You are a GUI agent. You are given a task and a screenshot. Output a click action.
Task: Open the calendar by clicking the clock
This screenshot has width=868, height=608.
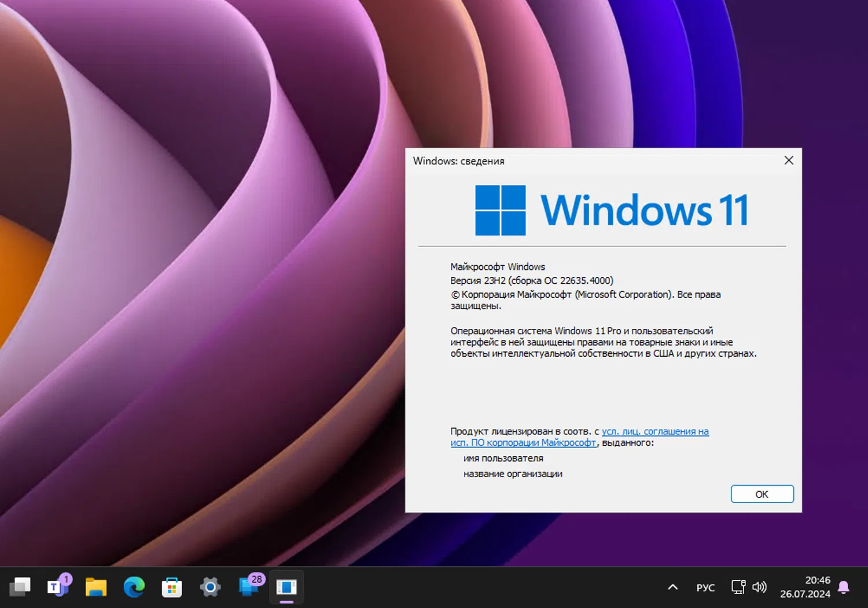tap(806, 587)
